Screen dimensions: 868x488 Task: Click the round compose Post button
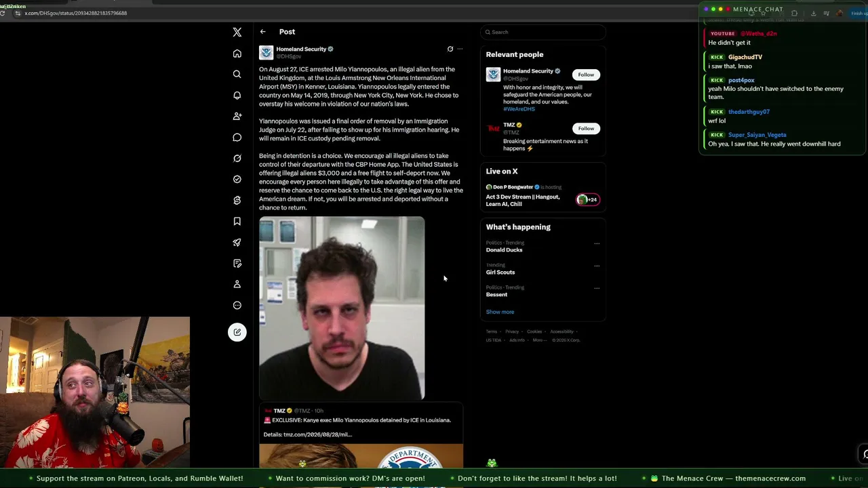click(x=237, y=332)
